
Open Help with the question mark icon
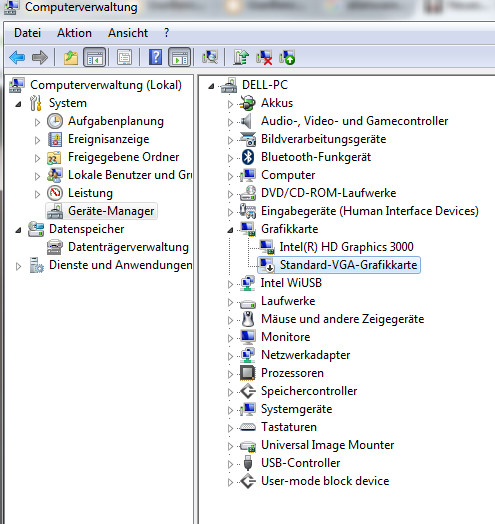coord(155,57)
